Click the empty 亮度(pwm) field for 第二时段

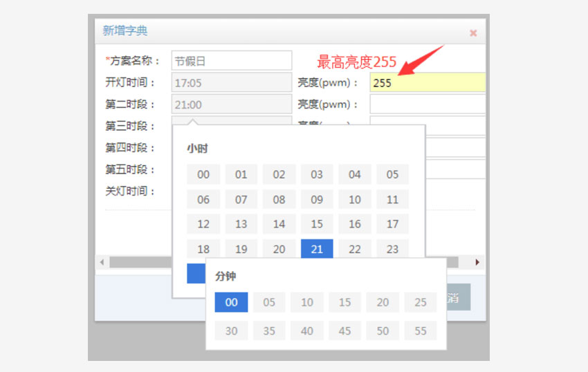coord(428,104)
